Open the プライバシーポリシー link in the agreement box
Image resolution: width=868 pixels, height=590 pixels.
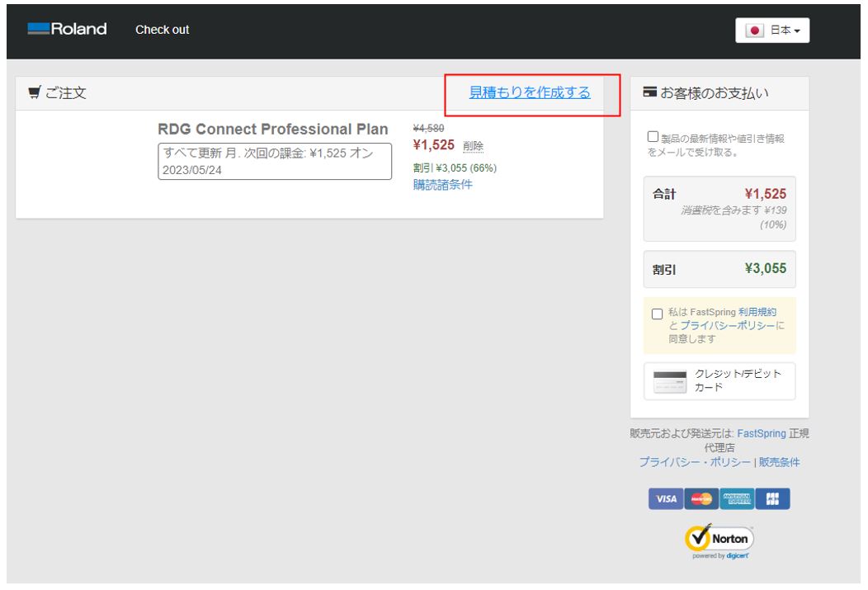click(x=728, y=325)
